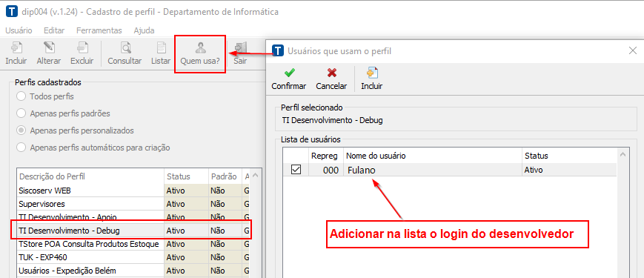Select Apenas perfis padrões option
The width and height of the screenshot is (644, 278).
pyautogui.click(x=21, y=113)
